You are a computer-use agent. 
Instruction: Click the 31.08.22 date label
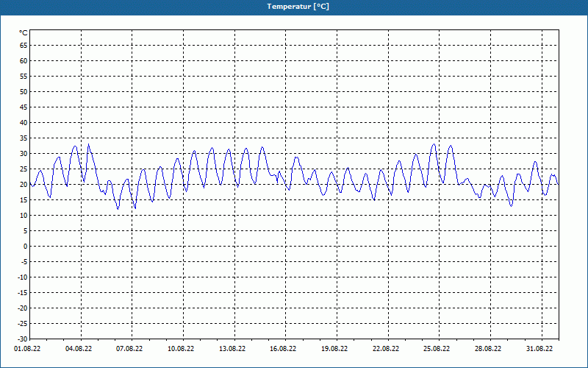coord(539,349)
